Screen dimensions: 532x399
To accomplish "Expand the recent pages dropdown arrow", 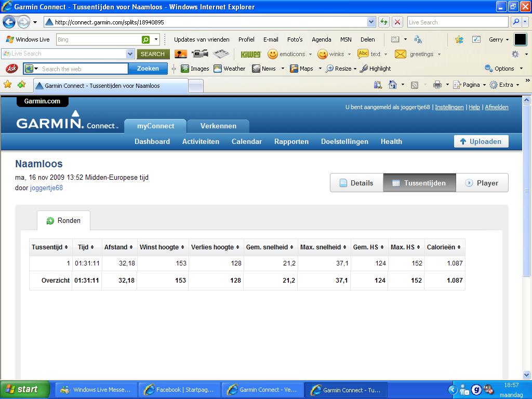I will click(x=35, y=22).
